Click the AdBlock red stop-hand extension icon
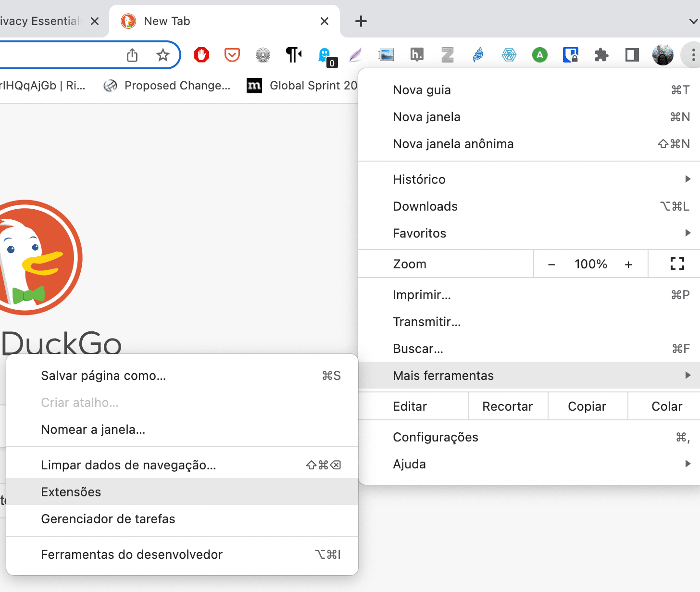 201,55
